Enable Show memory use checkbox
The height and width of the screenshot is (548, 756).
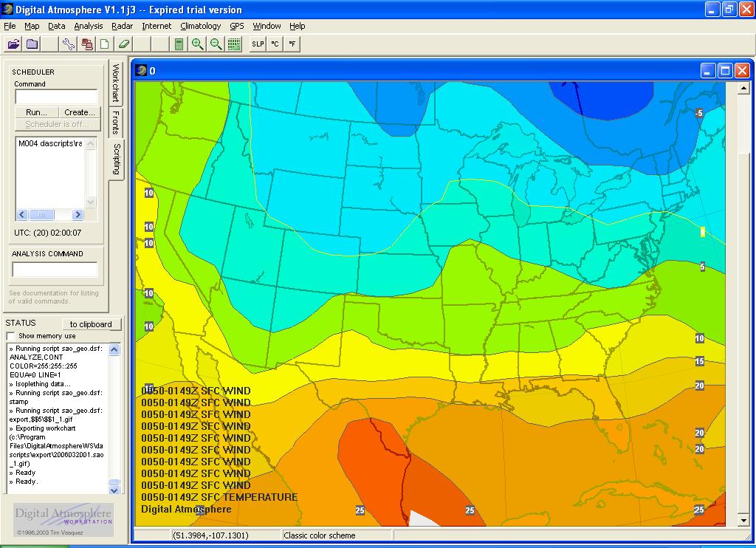(x=10, y=336)
